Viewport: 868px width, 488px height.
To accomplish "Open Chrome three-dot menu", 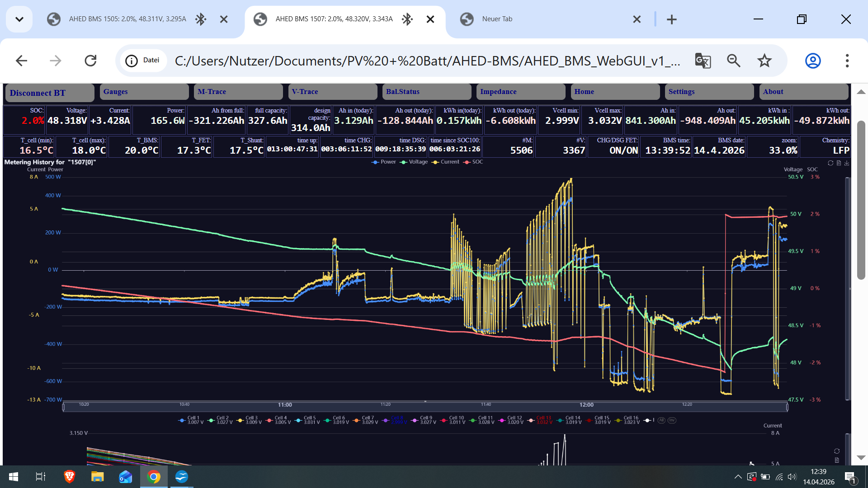I will (847, 61).
